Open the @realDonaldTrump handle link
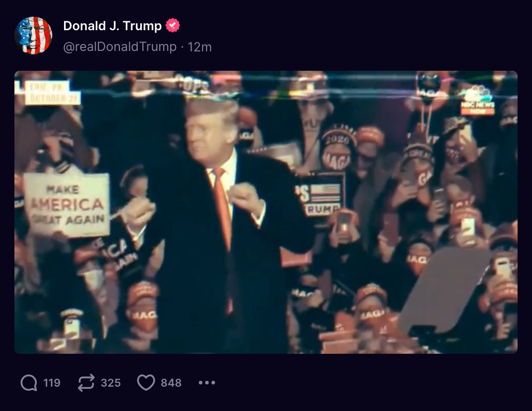 [120, 47]
